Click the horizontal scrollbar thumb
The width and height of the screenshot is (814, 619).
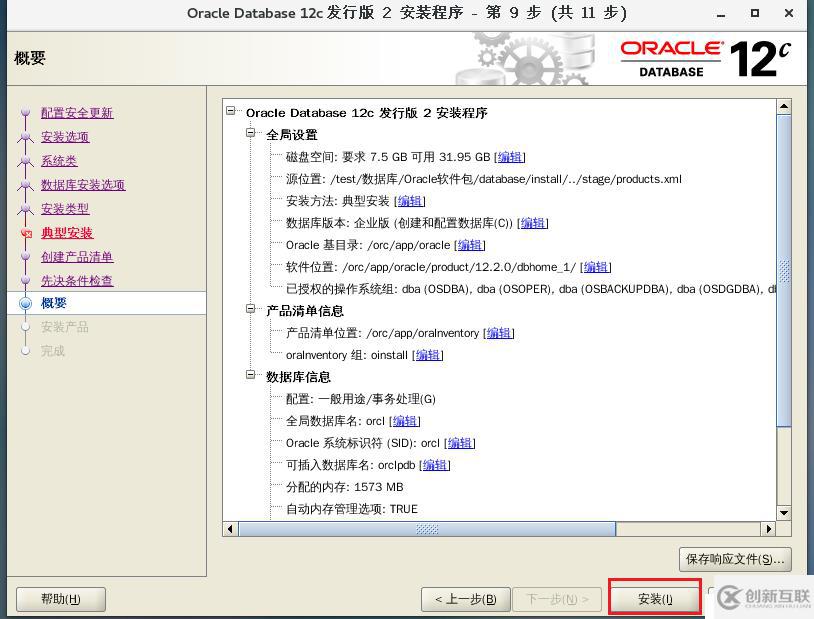point(427,529)
